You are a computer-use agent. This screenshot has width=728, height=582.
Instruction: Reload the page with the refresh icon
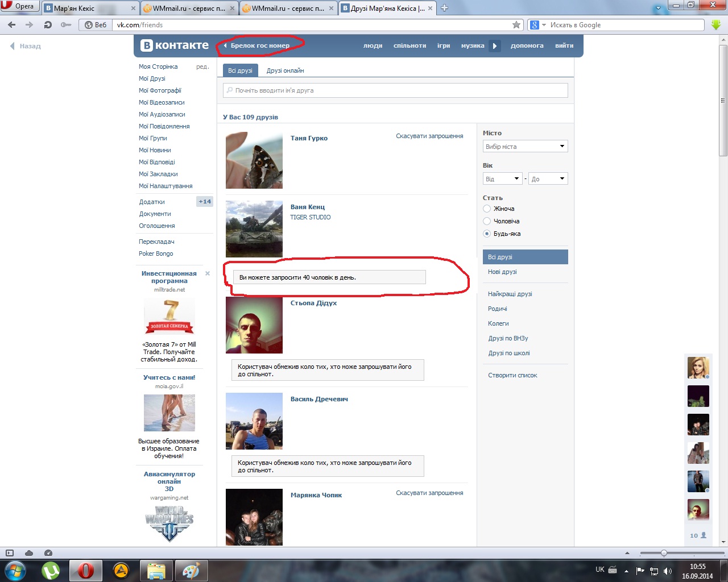coord(48,25)
